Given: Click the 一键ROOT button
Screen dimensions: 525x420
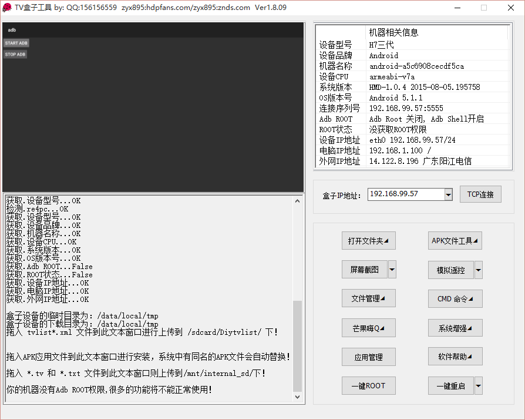Looking at the screenshot, I should 368,385.
